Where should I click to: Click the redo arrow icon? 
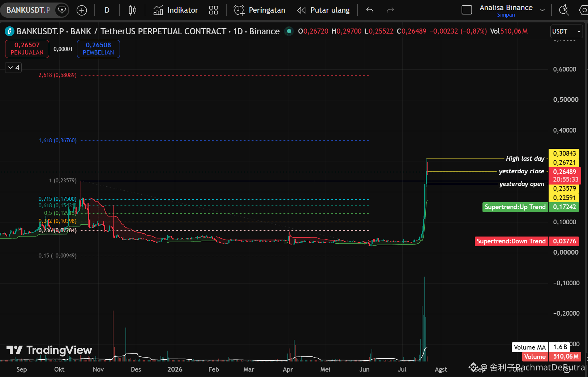(390, 10)
